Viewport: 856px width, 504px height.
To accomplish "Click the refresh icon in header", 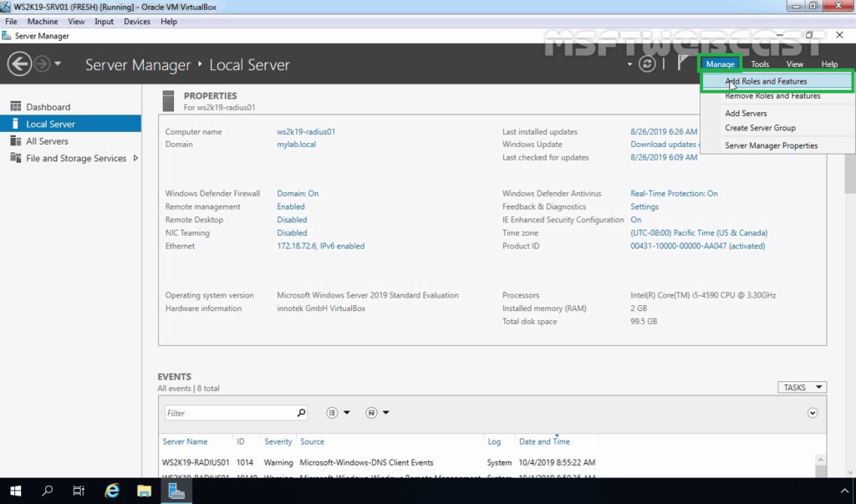I will tap(647, 64).
